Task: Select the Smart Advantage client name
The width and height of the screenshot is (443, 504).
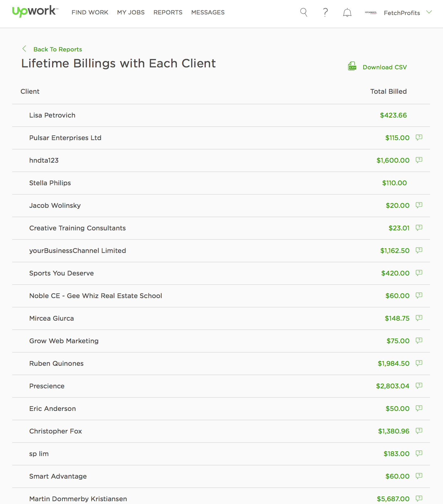Action: 58,476
